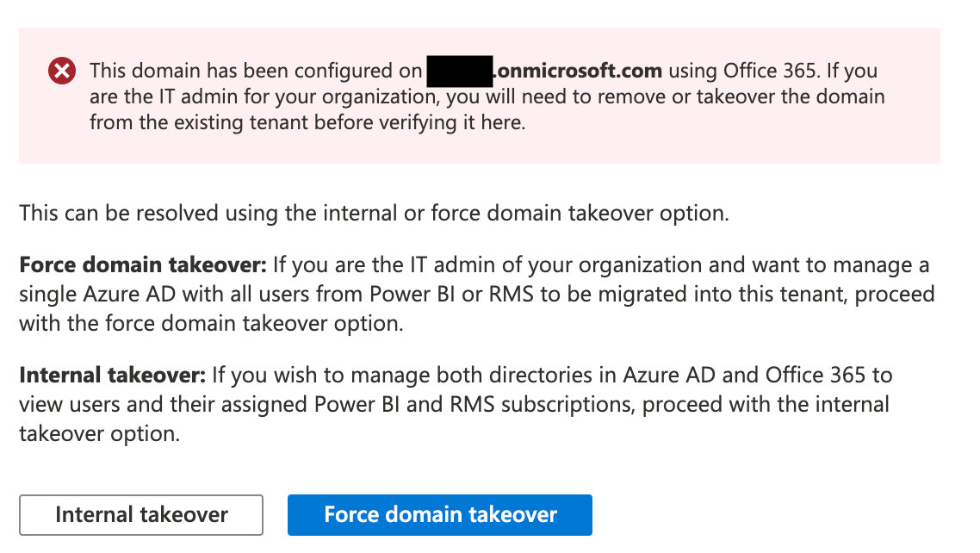The height and width of the screenshot is (553, 980).
Task: Click the bold 'Internal takeover:' heading
Action: click(113, 375)
